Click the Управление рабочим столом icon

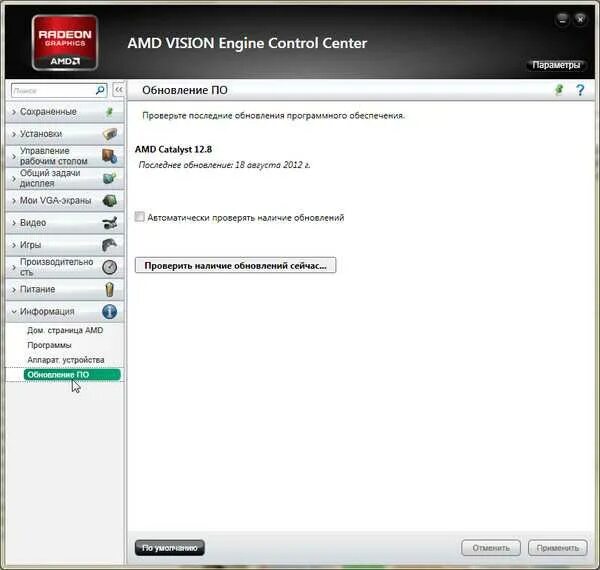click(110, 156)
